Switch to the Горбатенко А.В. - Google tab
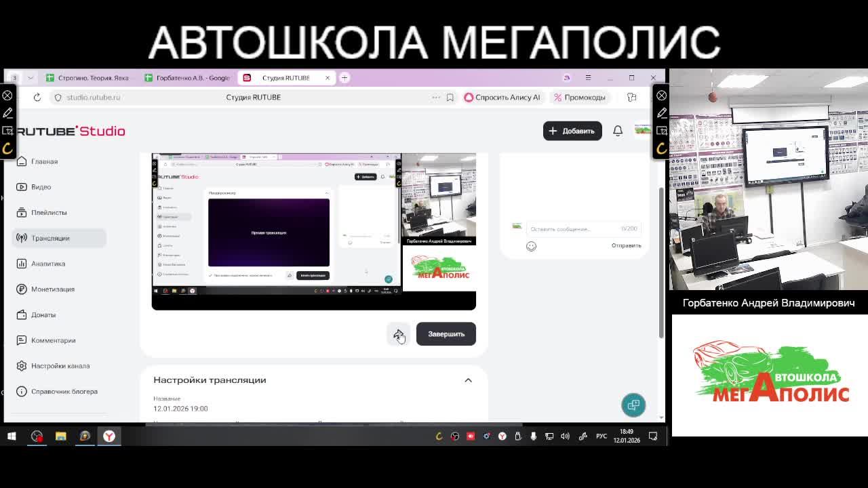Viewport: 868px width, 488px height. 186,78
